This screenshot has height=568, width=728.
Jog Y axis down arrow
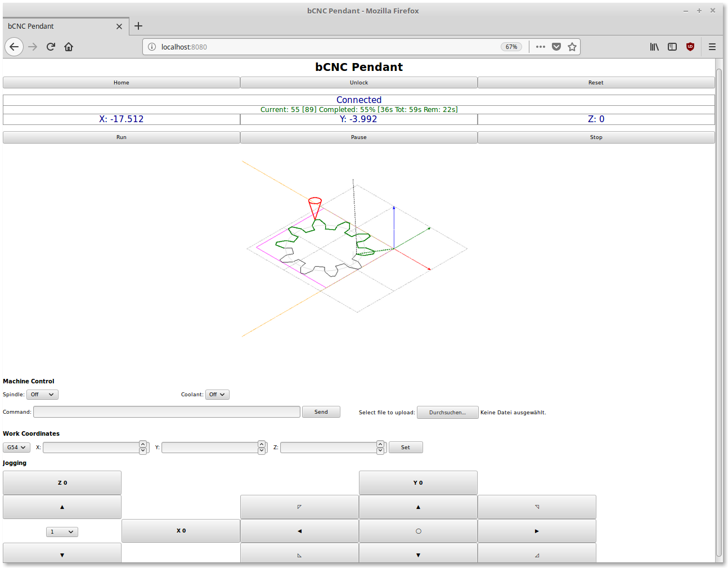[x=418, y=553]
